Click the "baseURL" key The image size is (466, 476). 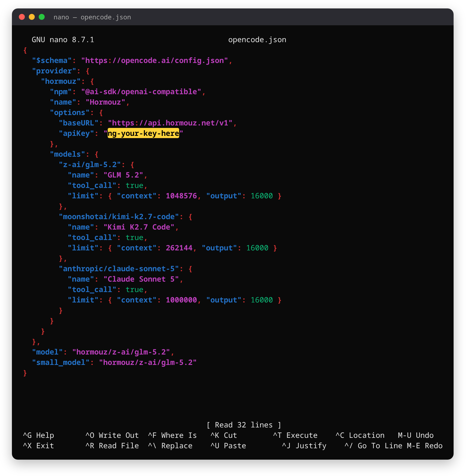79,123
